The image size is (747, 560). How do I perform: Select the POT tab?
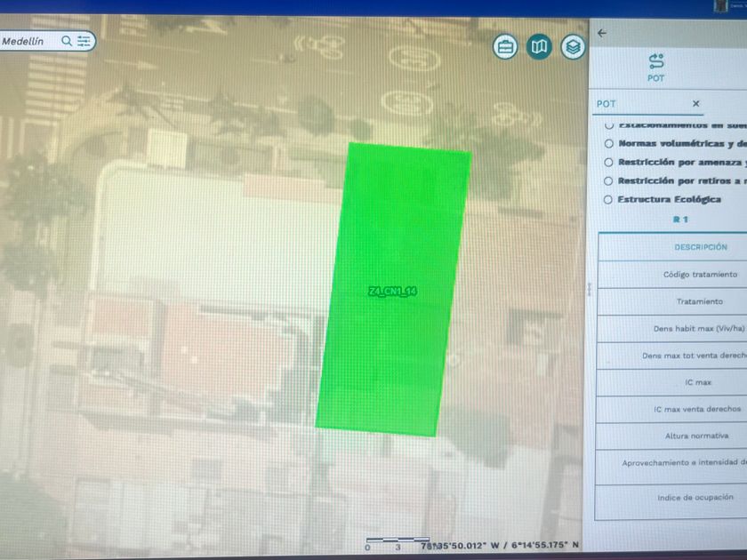(x=647, y=104)
